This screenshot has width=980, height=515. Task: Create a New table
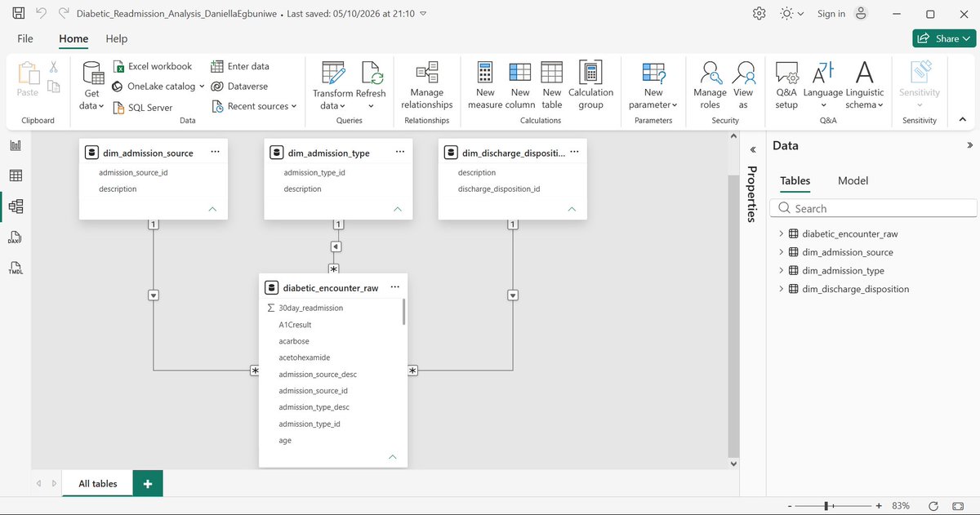(552, 87)
